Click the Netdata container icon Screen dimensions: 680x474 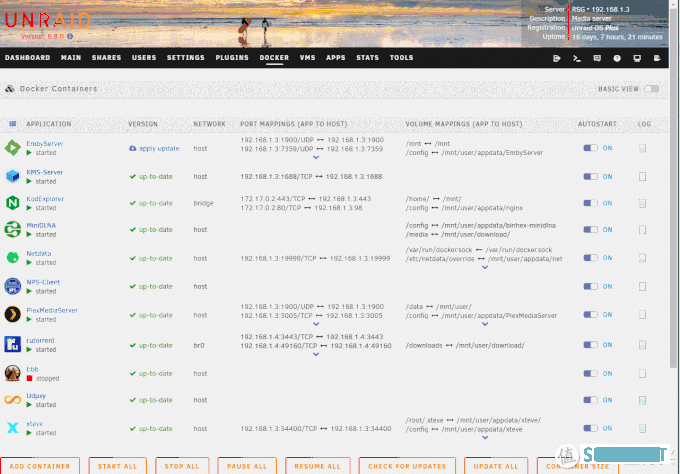pyautogui.click(x=13, y=258)
